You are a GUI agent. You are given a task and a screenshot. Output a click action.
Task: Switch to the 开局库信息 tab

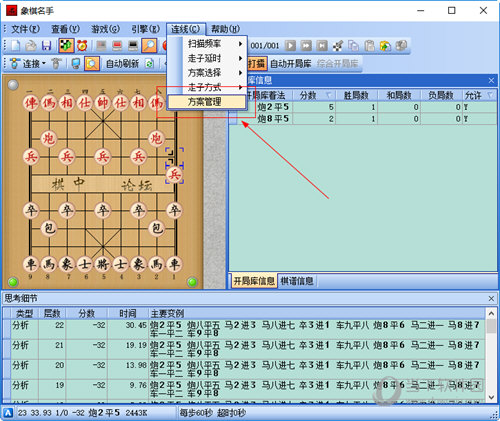[254, 281]
